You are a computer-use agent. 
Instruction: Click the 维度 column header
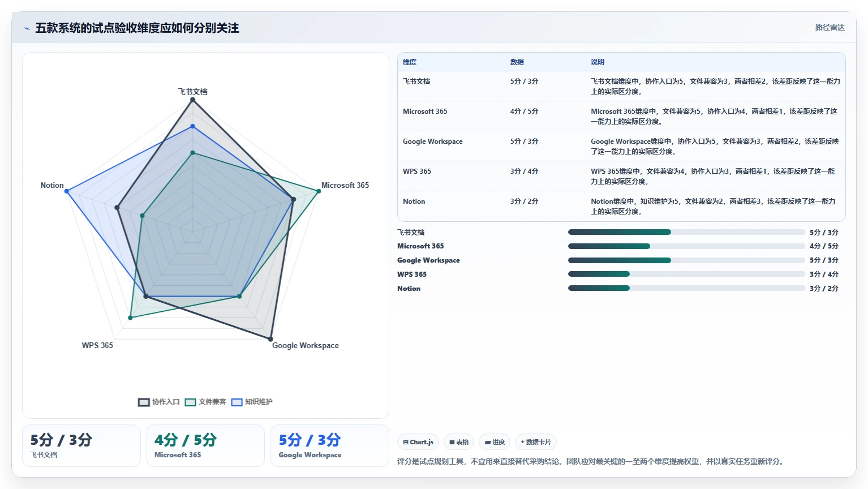pyautogui.click(x=410, y=62)
